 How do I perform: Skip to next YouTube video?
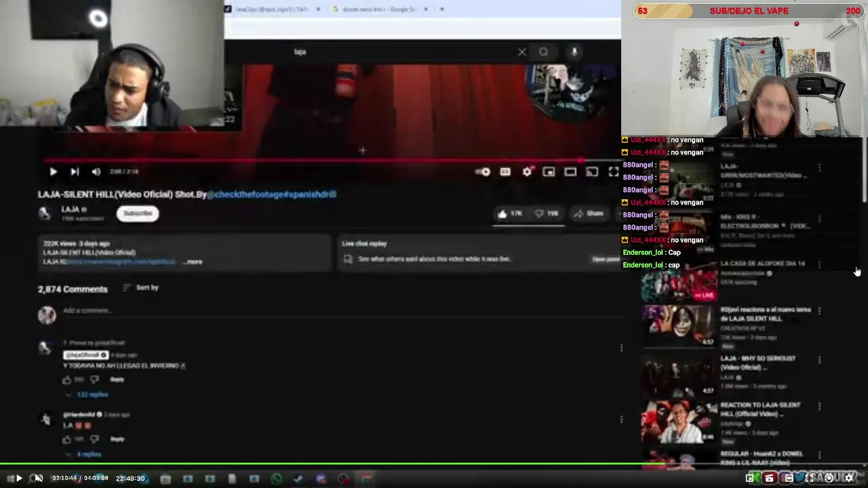pos(75,172)
